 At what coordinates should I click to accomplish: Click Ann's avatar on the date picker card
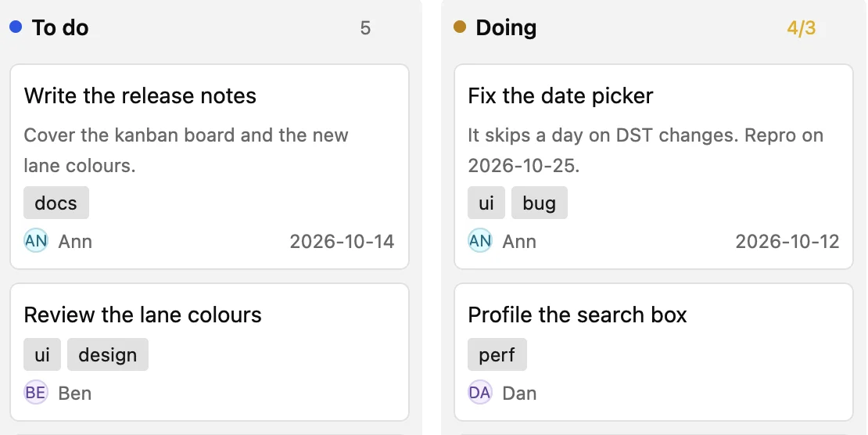480,241
